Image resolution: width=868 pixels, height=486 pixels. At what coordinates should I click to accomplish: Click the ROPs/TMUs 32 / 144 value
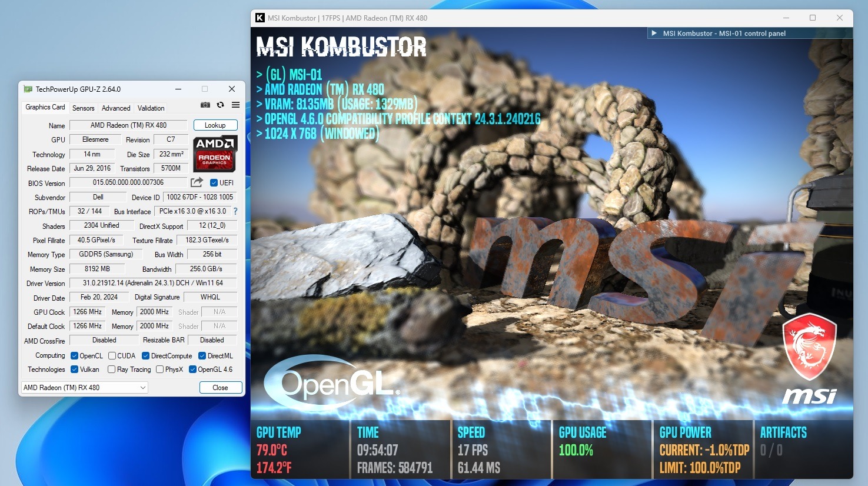point(89,211)
